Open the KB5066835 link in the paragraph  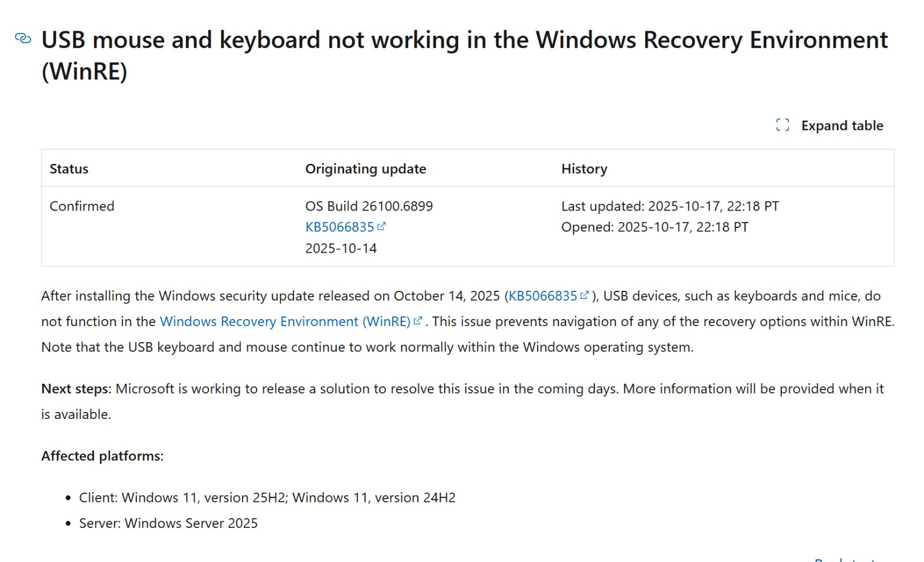pyautogui.click(x=542, y=296)
